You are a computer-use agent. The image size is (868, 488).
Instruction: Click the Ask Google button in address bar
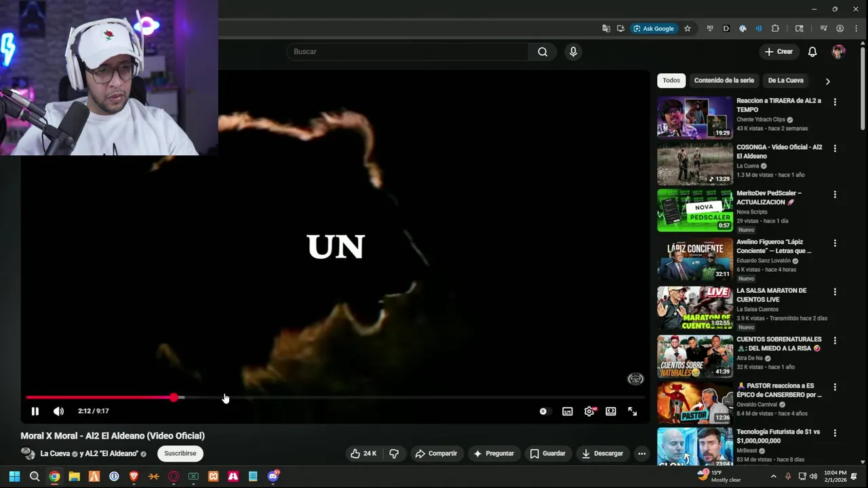654,28
